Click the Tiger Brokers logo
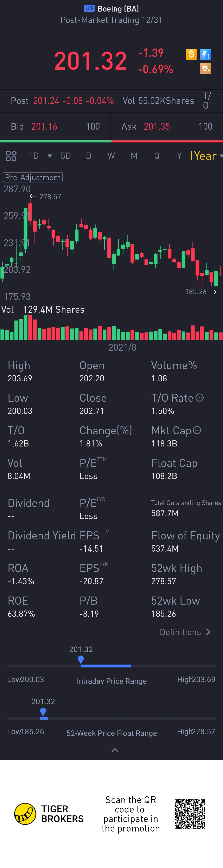 pyautogui.click(x=25, y=814)
